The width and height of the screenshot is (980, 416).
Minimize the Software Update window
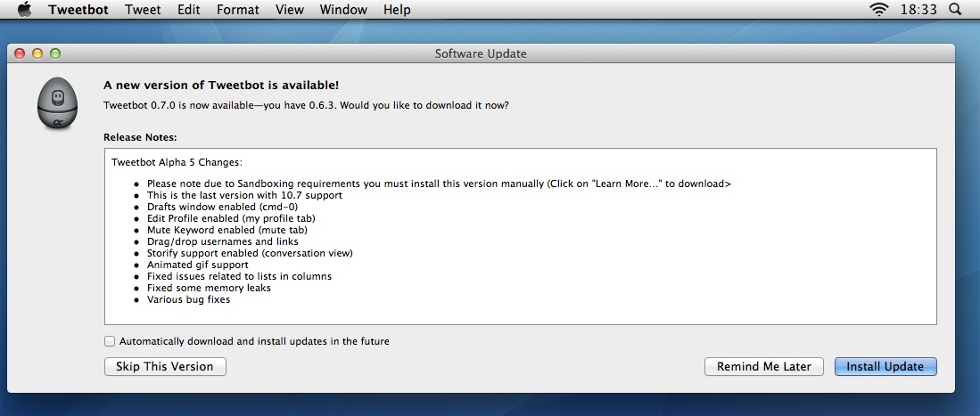(37, 53)
